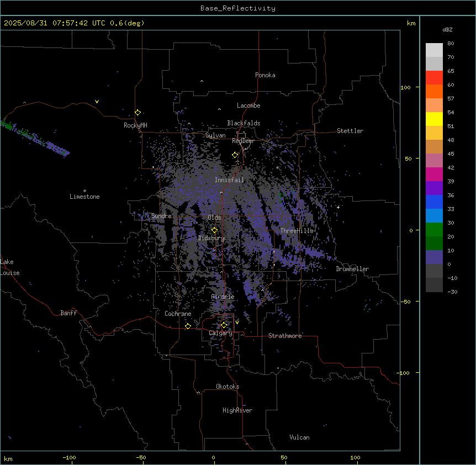Click the Sundre town label
Image resolution: width=476 pixels, height=465 pixels.
tap(161, 216)
